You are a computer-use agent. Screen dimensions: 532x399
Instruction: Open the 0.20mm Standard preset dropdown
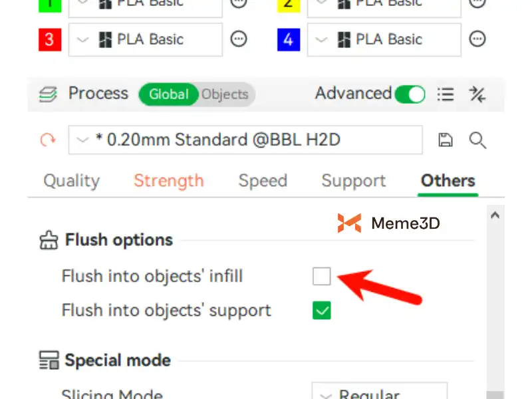(245, 140)
